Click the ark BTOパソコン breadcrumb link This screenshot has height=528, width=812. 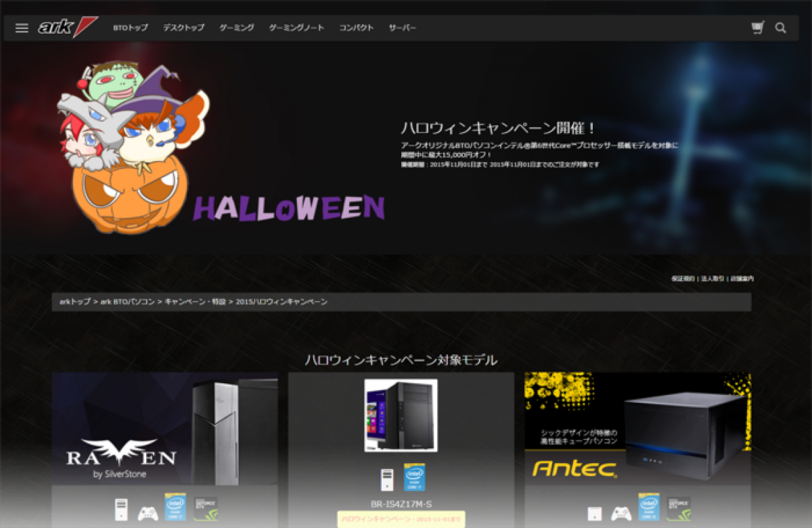127,302
